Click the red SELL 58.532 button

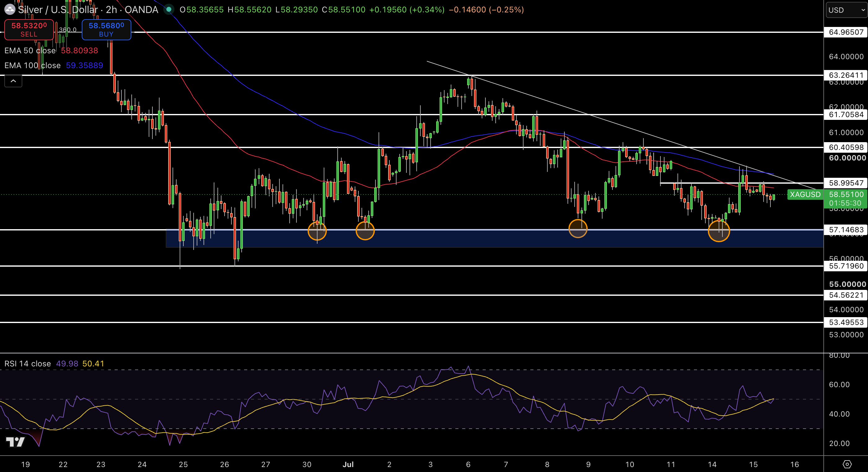(x=29, y=30)
